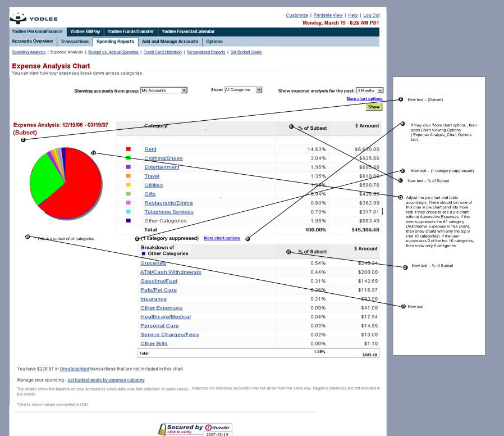This screenshot has height=436, width=504.
Task: Open the Pets/Pet Care link
Action: 158,290
